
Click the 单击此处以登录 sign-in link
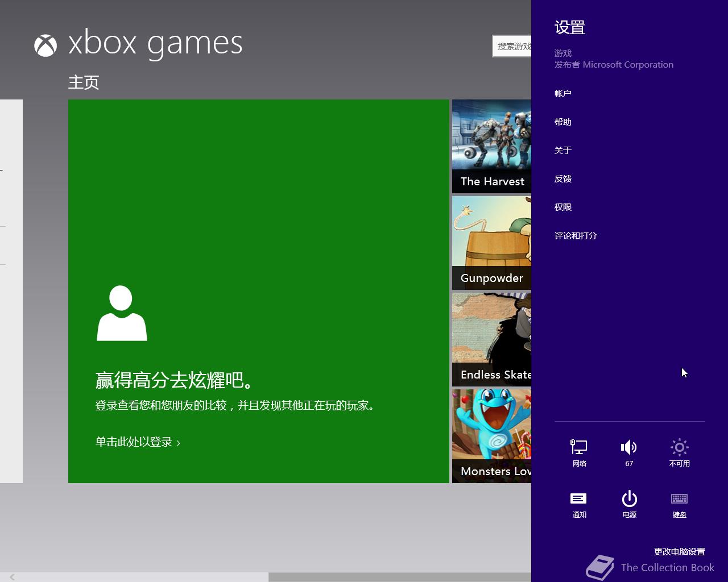[x=138, y=442]
